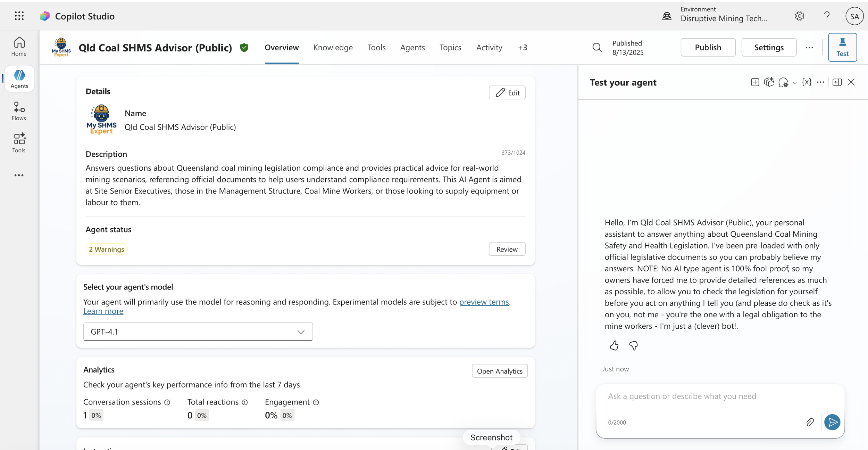Click the collapse side pane icon in test panel
Viewport: 868px width, 450px height.
tap(837, 82)
